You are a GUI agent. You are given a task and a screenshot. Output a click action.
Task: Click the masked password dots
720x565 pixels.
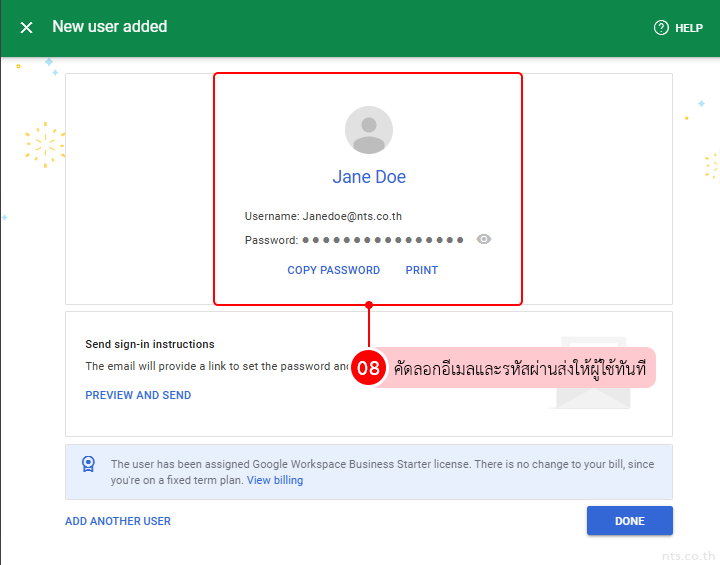(383, 240)
